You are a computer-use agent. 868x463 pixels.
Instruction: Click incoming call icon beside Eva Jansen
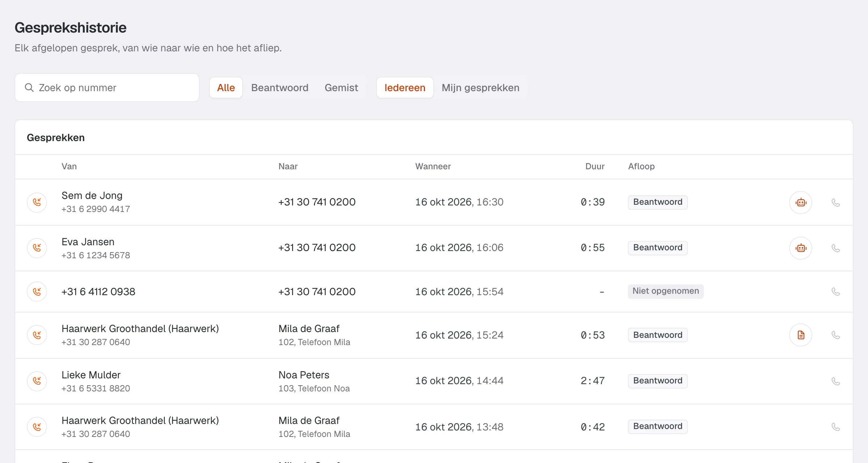[x=37, y=248]
